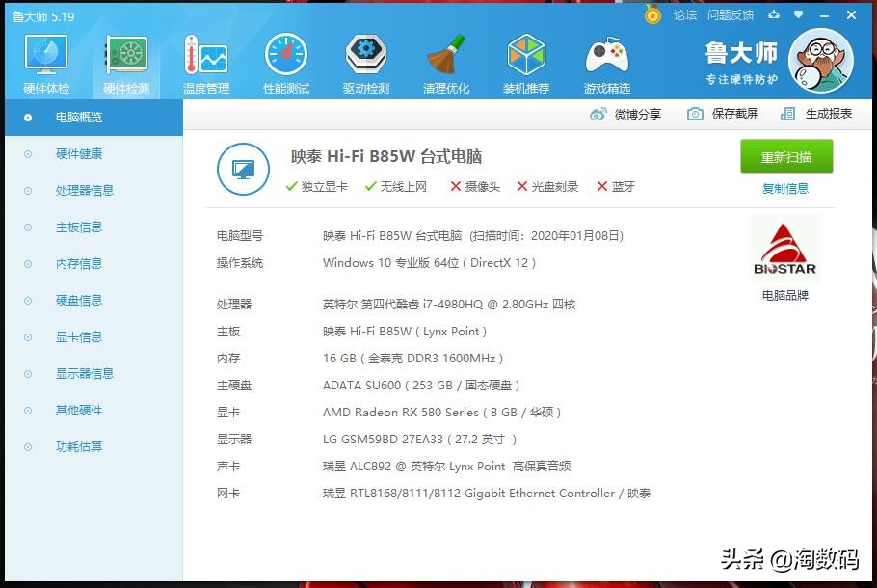Open the title bar dropdown arrow menu
877x588 pixels.
click(x=796, y=15)
